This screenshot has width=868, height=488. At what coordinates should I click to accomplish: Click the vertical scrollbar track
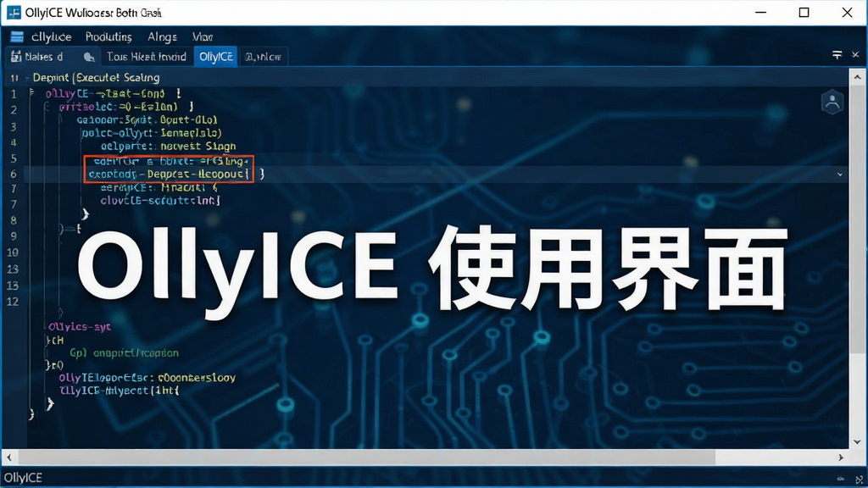(x=858, y=395)
